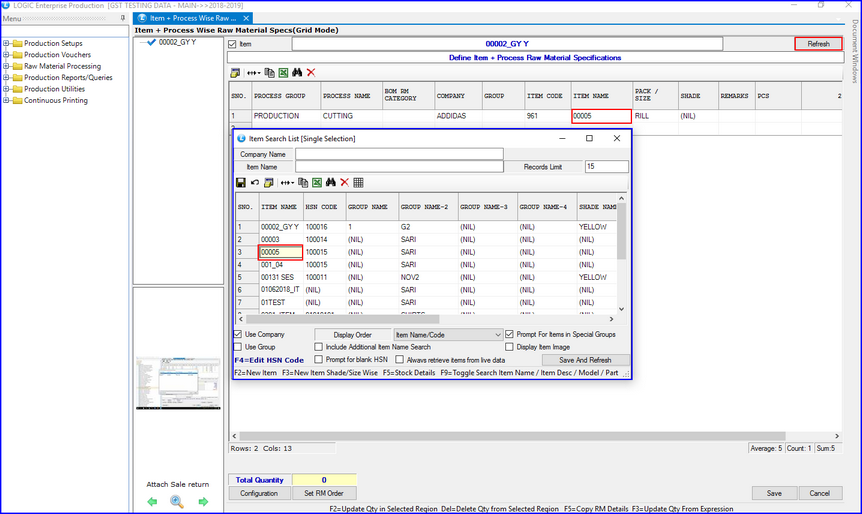Click the undo arrow icon in Item Search toolbar
Viewport: 862px width, 514px height.
pyautogui.click(x=254, y=183)
